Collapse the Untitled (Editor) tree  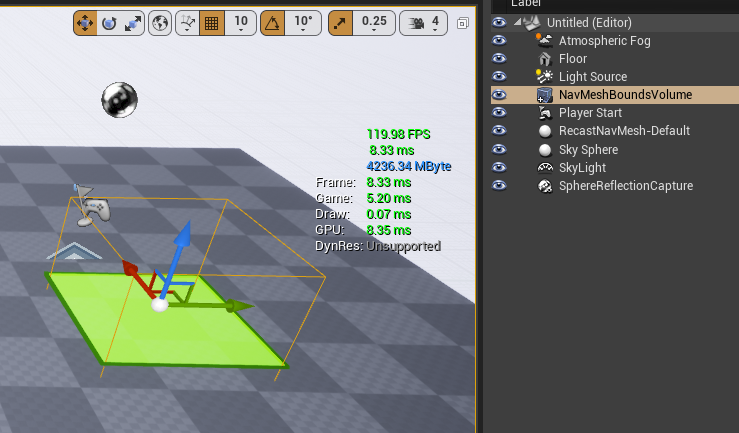click(x=517, y=22)
